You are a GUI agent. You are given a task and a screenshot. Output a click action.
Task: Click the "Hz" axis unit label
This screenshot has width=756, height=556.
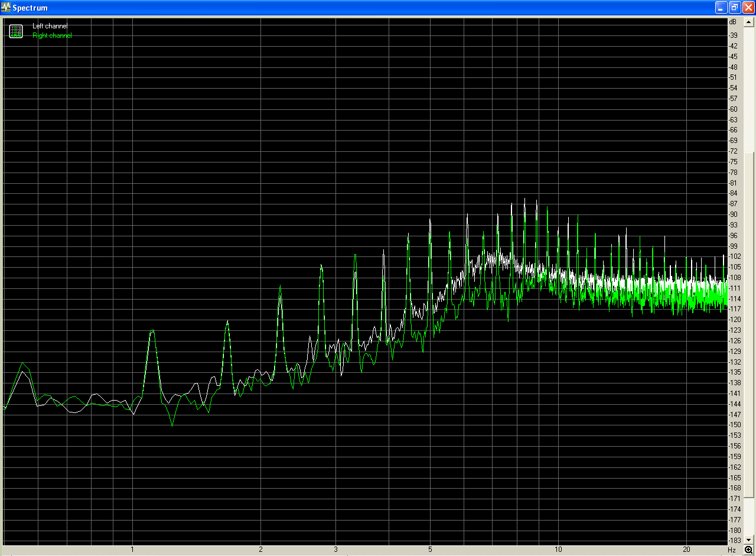[x=732, y=550]
